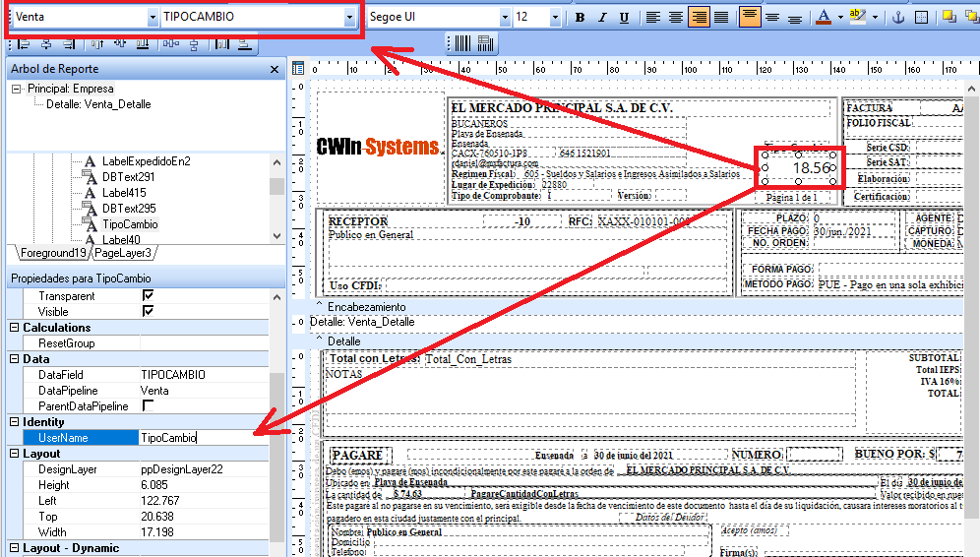The image size is (980, 557).
Task: Collapse the Detalle band
Action: [319, 340]
